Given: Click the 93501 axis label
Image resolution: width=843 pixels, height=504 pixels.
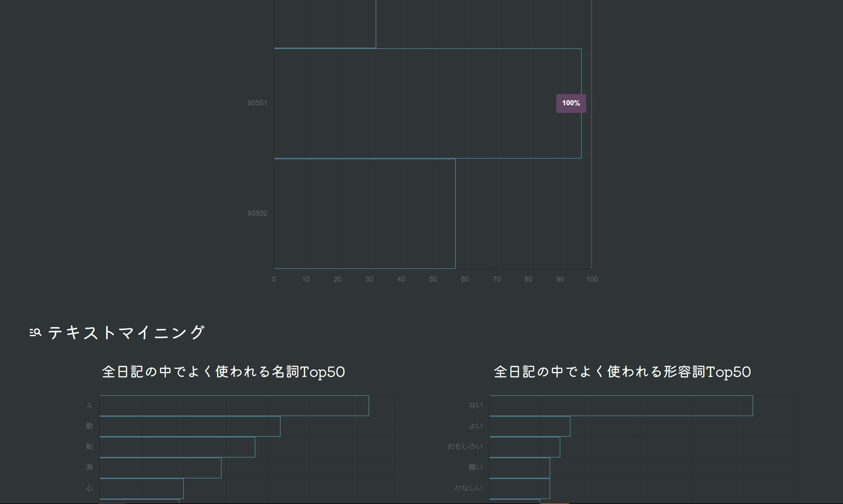Looking at the screenshot, I should 257,103.
